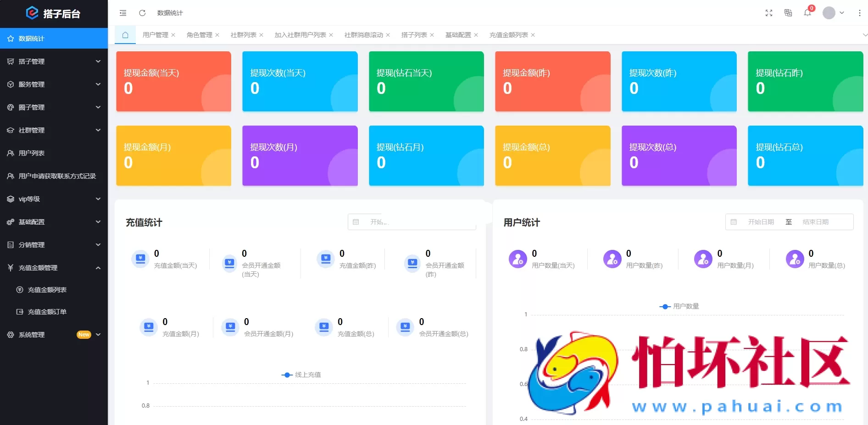Click the 用户统计 start date field
The height and width of the screenshot is (425, 868).
761,222
